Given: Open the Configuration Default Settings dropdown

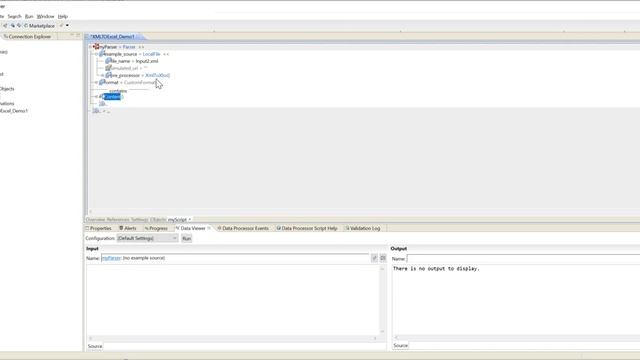Looking at the screenshot, I should coord(147,238).
